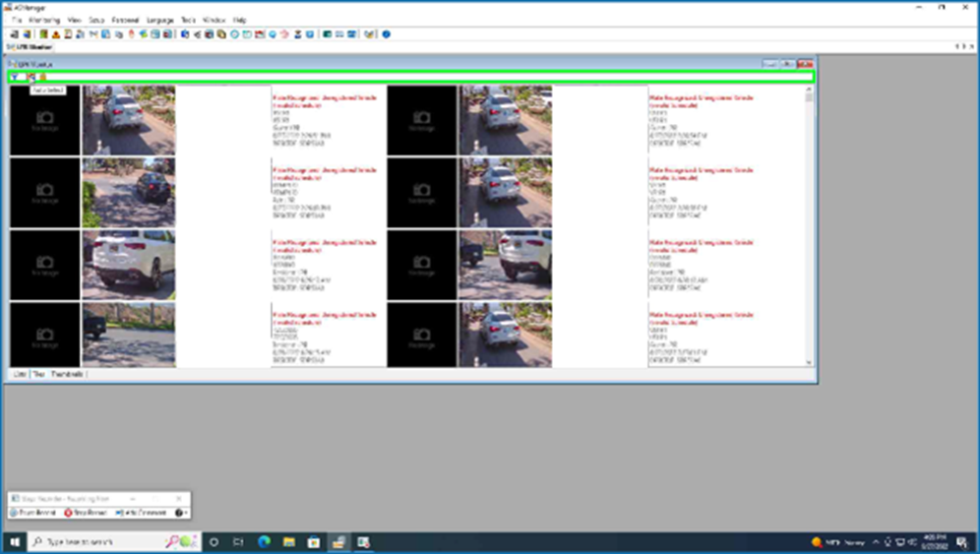This screenshot has height=554, width=980.
Task: Open Microsoft Edge from the taskbar
Action: pos(264,542)
